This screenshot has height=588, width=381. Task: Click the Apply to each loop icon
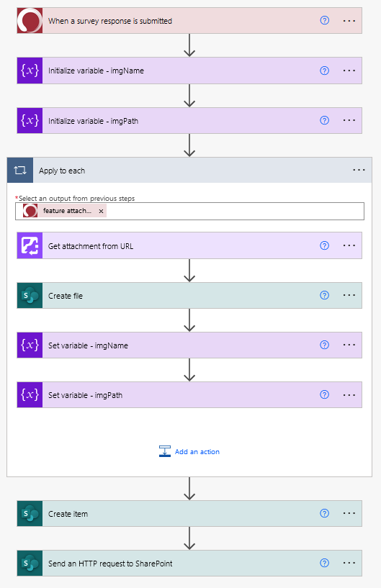[x=20, y=171]
